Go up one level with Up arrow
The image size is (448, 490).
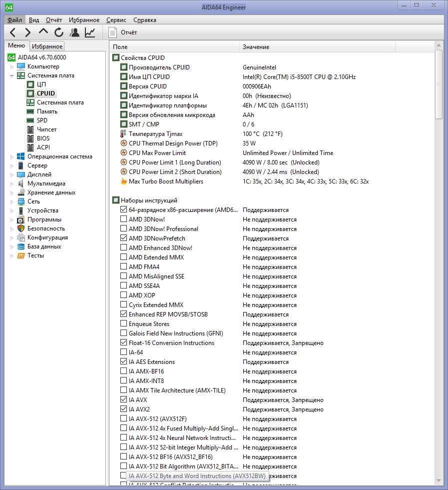click(43, 31)
